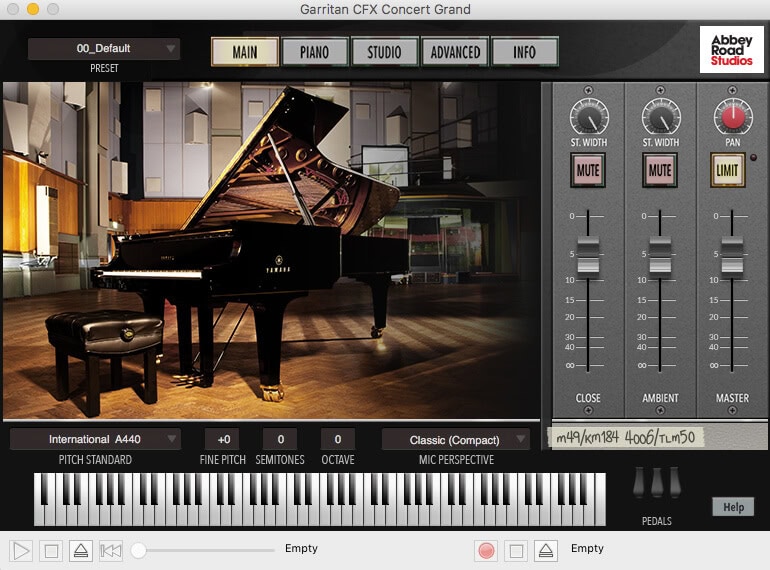
Task: Open the 00_Default preset dropdown
Action: click(104, 49)
